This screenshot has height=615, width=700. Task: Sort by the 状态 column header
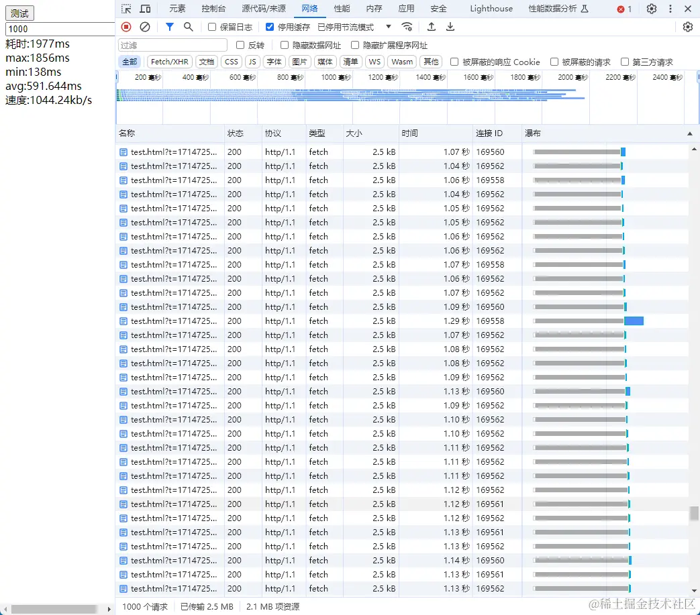tap(243, 133)
